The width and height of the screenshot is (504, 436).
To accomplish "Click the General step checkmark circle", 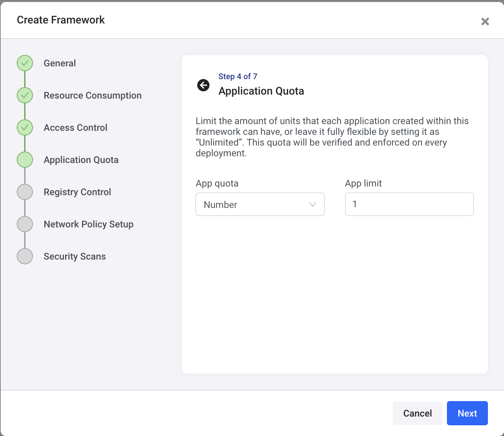I will click(x=25, y=63).
